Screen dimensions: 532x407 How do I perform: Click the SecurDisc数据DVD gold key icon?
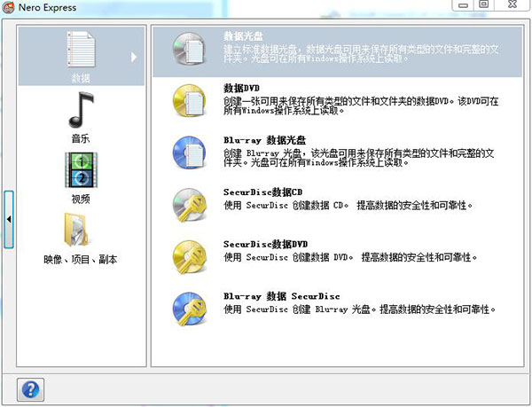pyautogui.click(x=190, y=257)
